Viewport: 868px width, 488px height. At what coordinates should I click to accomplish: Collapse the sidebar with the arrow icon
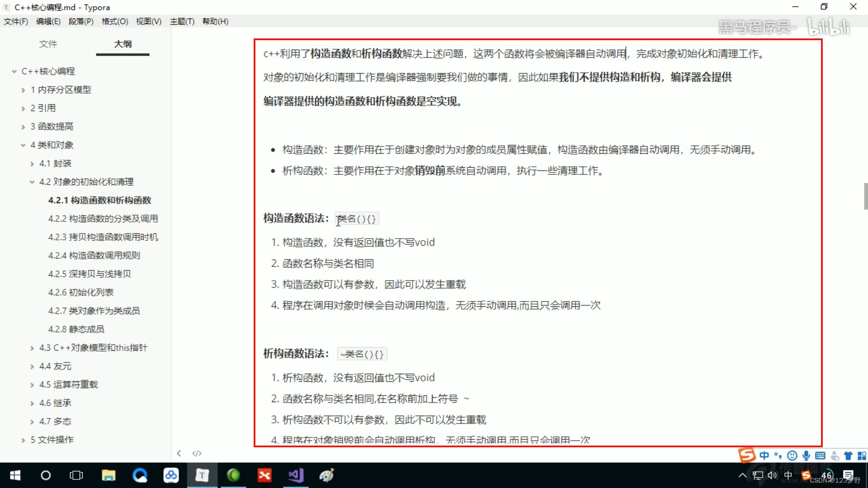tap(179, 453)
